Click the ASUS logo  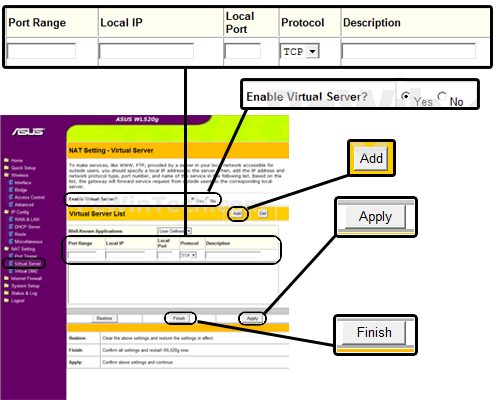point(28,132)
